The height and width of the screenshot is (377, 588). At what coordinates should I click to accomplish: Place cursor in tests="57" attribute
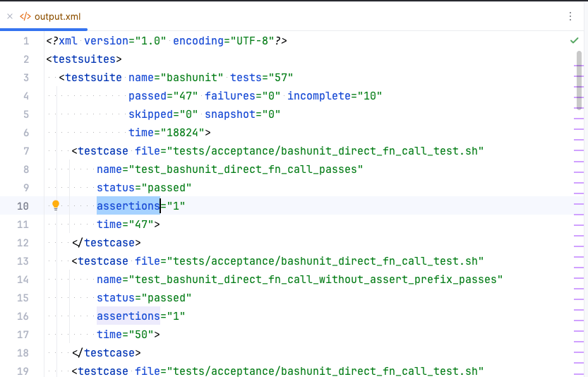click(x=261, y=78)
